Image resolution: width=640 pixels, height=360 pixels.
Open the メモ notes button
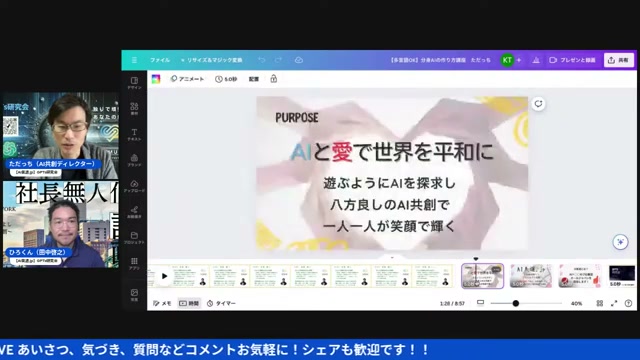point(162,303)
